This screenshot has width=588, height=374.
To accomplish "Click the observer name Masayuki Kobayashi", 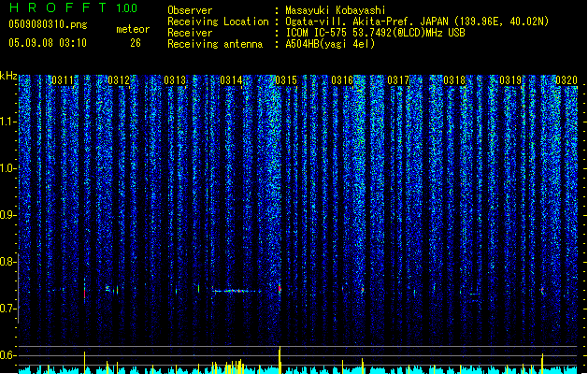I will 336,10.
